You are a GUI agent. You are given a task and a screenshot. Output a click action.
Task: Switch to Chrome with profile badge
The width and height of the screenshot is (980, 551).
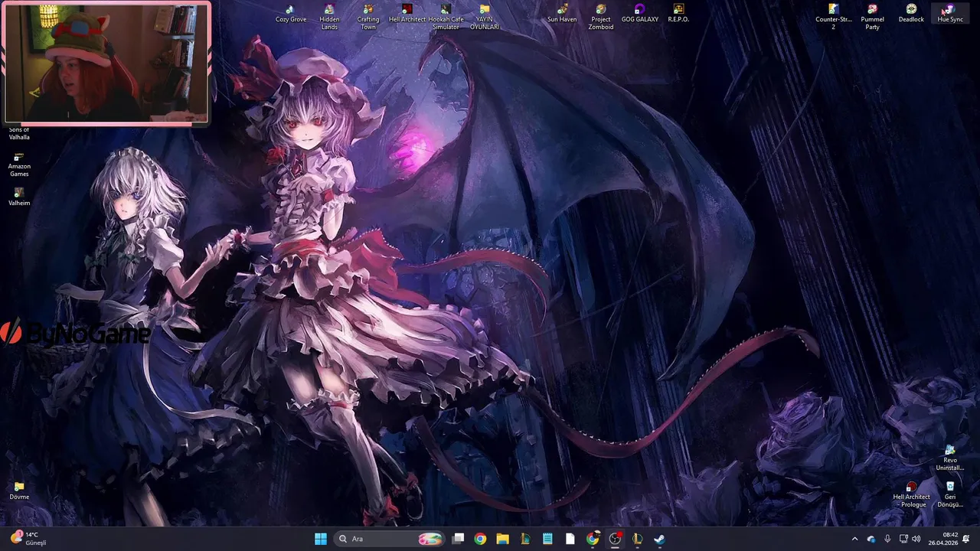[x=593, y=539]
